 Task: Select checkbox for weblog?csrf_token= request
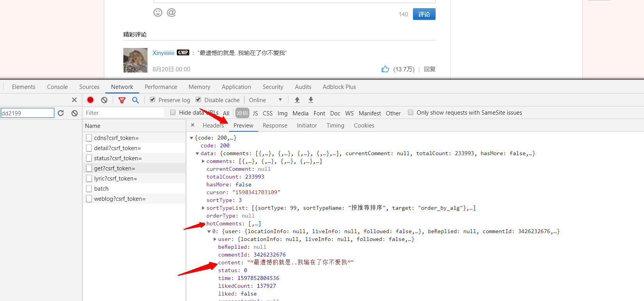tap(89, 198)
